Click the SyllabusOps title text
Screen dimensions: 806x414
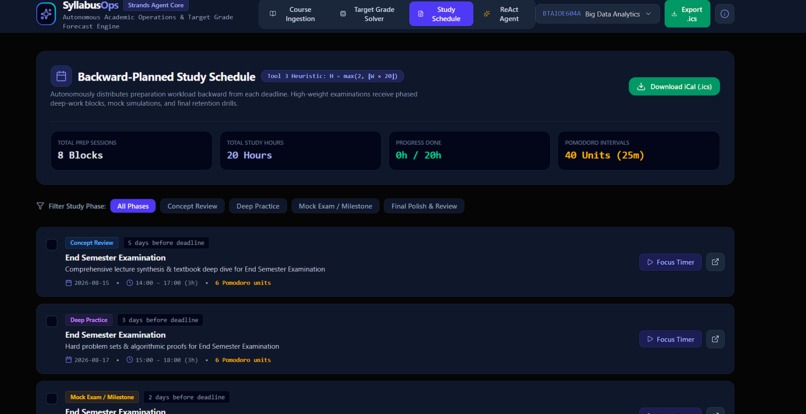click(x=90, y=5)
